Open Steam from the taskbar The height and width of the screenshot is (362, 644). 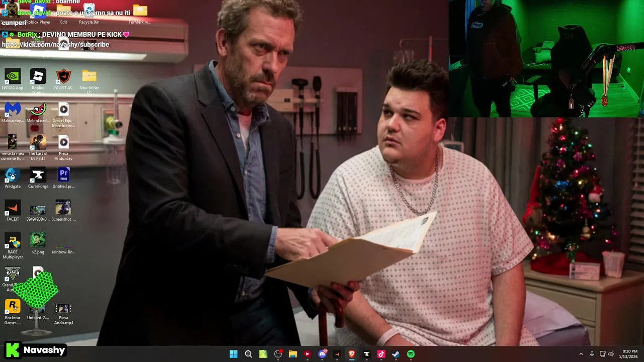point(396,354)
